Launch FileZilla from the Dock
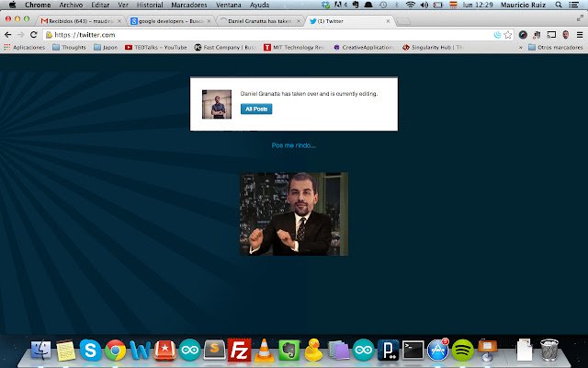The image size is (588, 368). (239, 350)
